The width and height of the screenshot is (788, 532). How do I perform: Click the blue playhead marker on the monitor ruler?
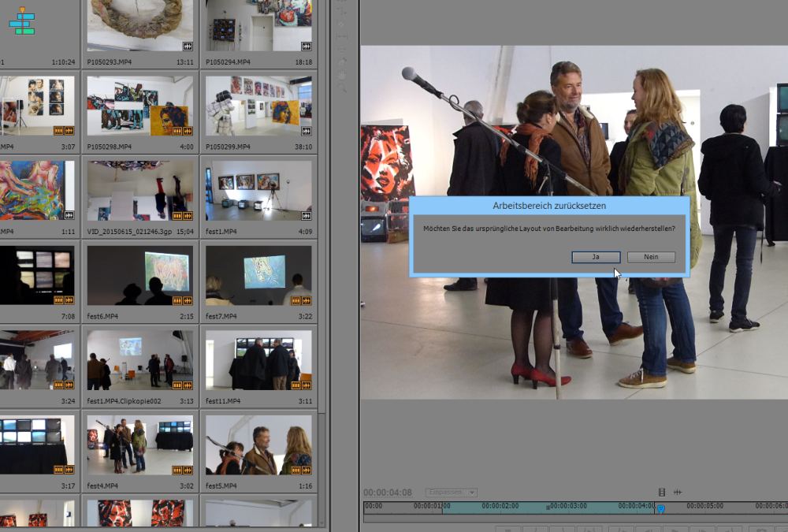coord(661,509)
